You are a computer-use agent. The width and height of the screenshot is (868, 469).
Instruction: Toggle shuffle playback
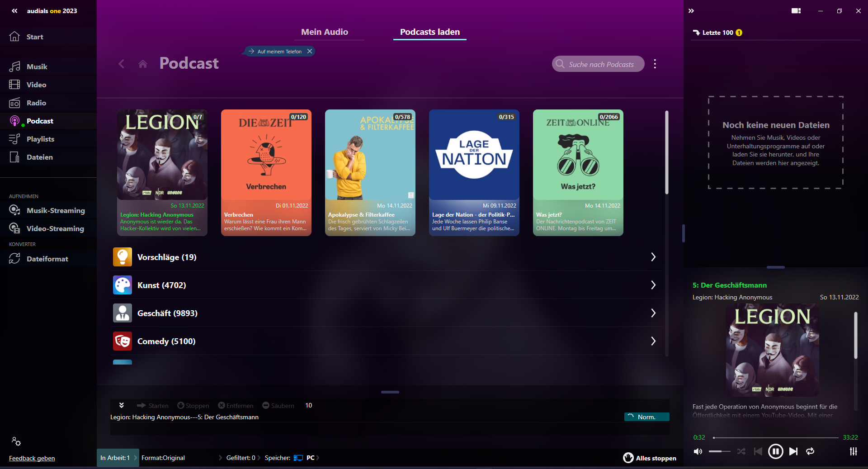(741, 451)
